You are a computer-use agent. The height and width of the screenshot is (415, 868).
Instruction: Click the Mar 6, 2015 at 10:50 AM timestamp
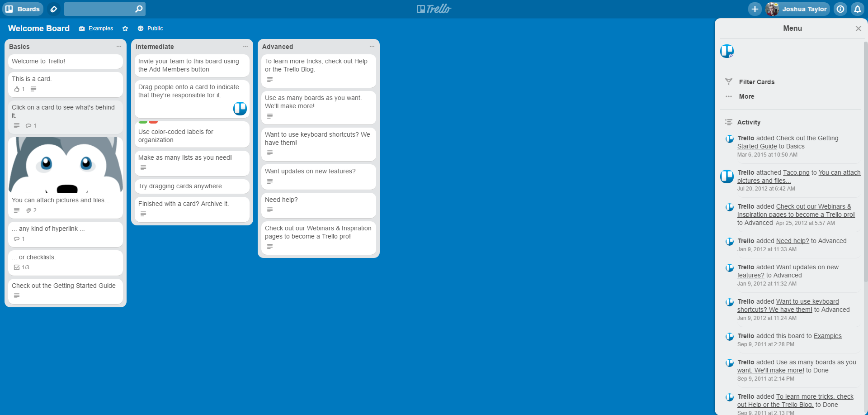pyautogui.click(x=767, y=155)
